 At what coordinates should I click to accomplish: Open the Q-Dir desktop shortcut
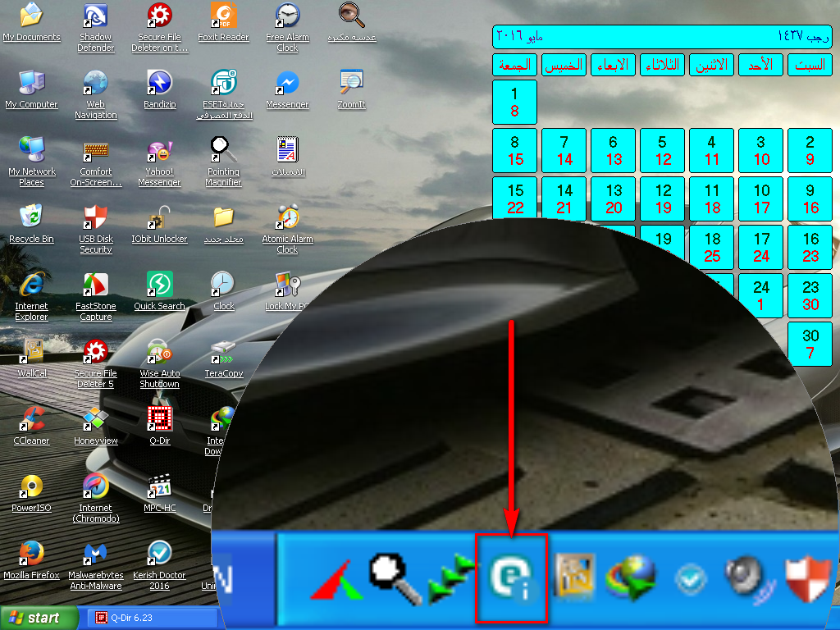pyautogui.click(x=160, y=426)
